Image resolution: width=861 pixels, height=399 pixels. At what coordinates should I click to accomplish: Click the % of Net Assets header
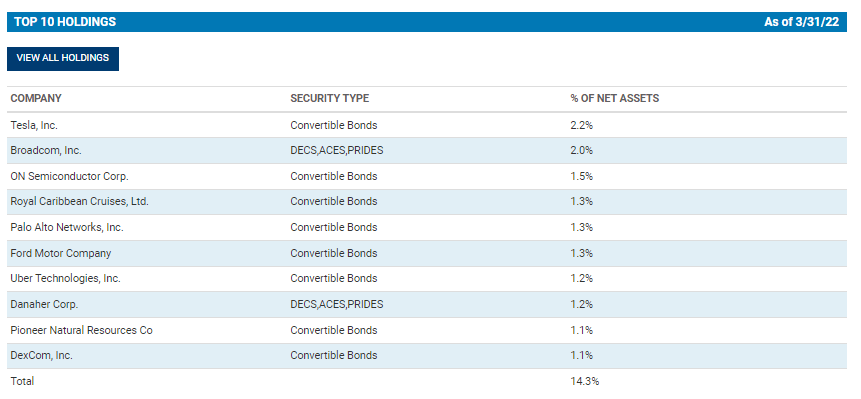tap(614, 98)
